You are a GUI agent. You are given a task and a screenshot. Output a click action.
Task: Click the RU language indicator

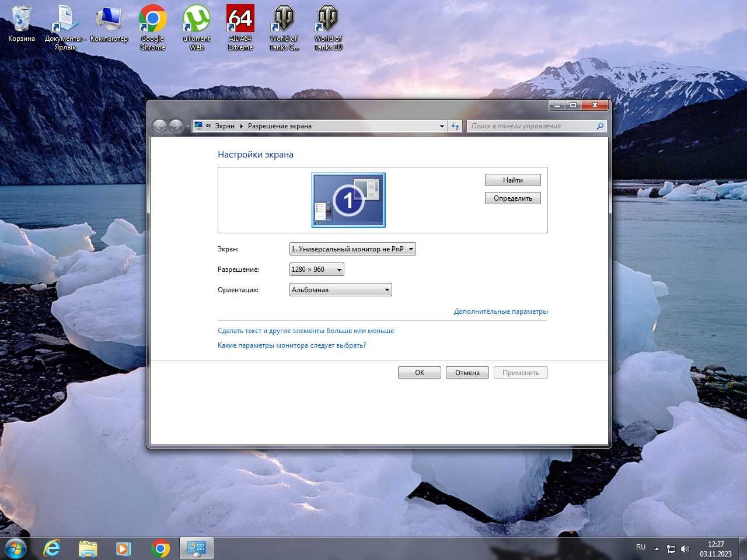(641, 547)
